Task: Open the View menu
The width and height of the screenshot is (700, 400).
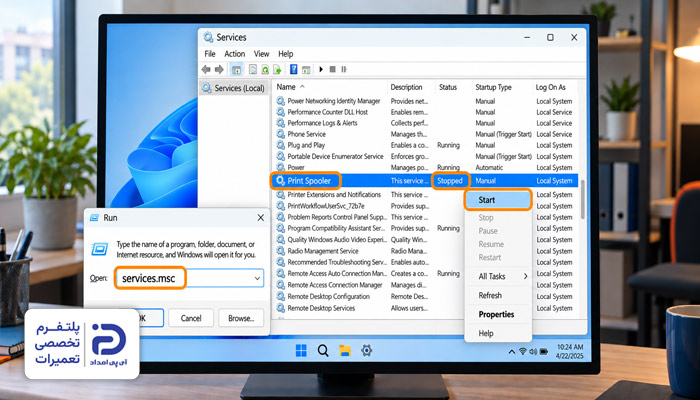Action: point(262,54)
